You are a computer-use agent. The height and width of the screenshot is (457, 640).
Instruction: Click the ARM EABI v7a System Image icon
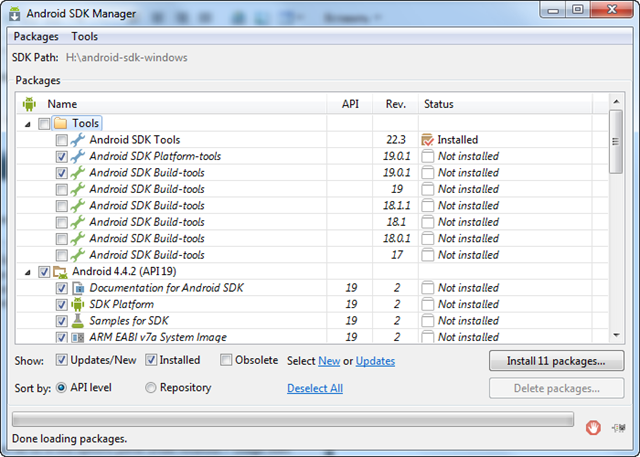[x=78, y=337]
